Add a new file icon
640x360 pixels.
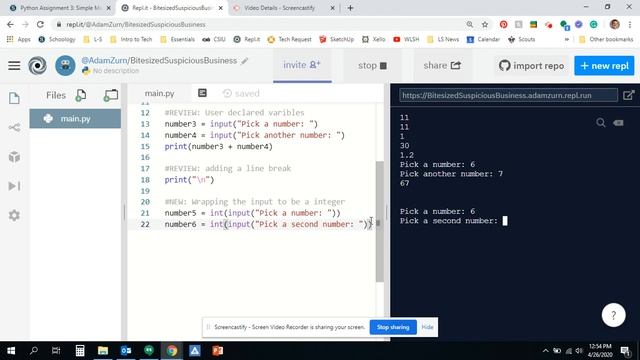coord(81,95)
